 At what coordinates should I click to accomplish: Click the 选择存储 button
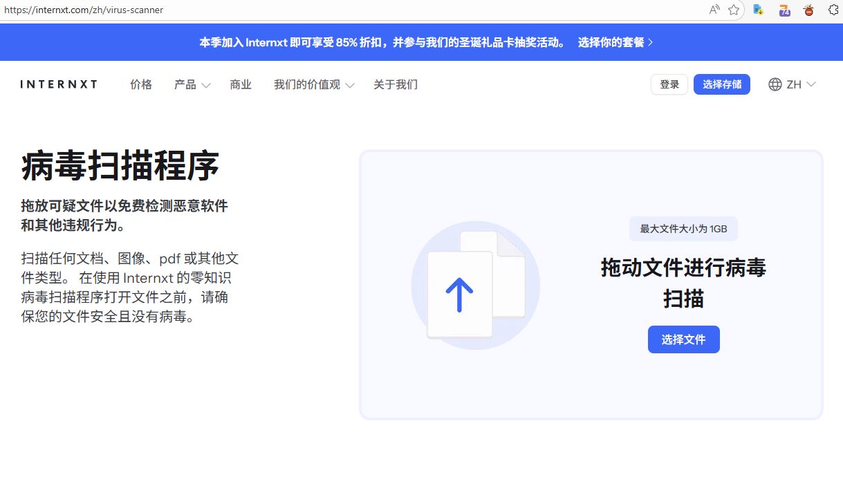[721, 84]
